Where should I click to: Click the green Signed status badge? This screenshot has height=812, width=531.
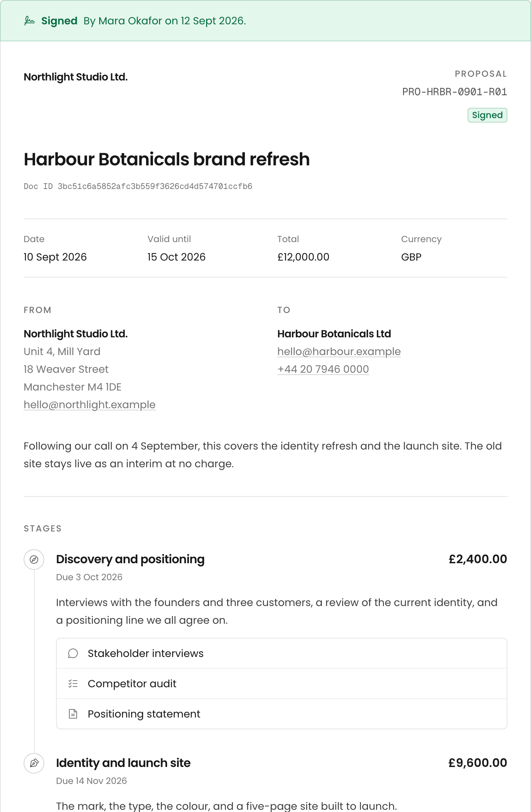coord(487,115)
